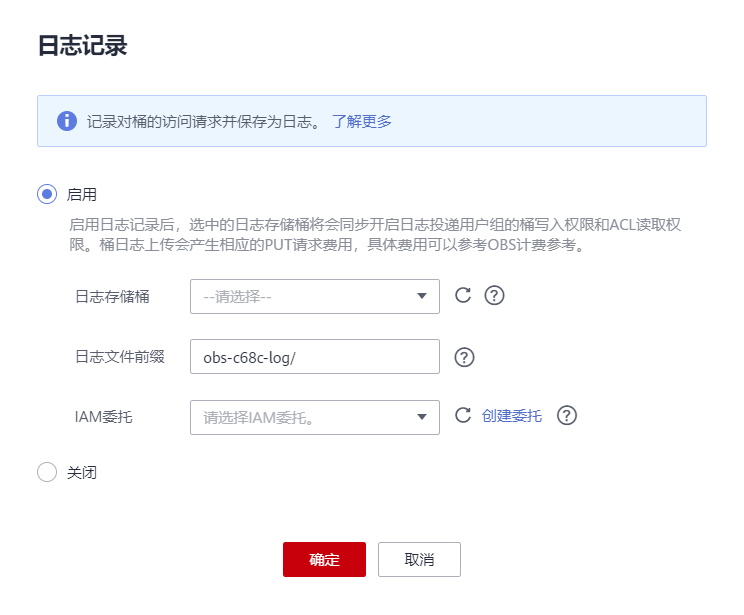744x615 pixels.
Task: Show help for the 日志文件前缀 field
Action: 464,357
